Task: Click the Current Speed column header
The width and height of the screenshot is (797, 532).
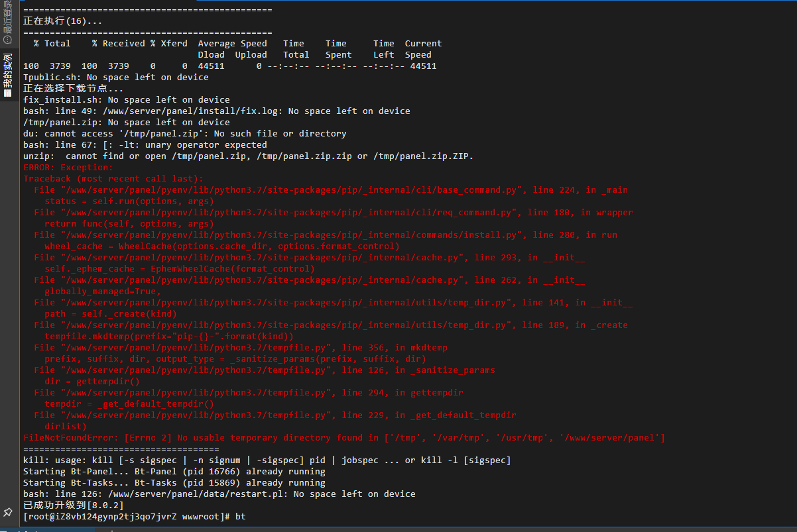Action: tap(423, 49)
